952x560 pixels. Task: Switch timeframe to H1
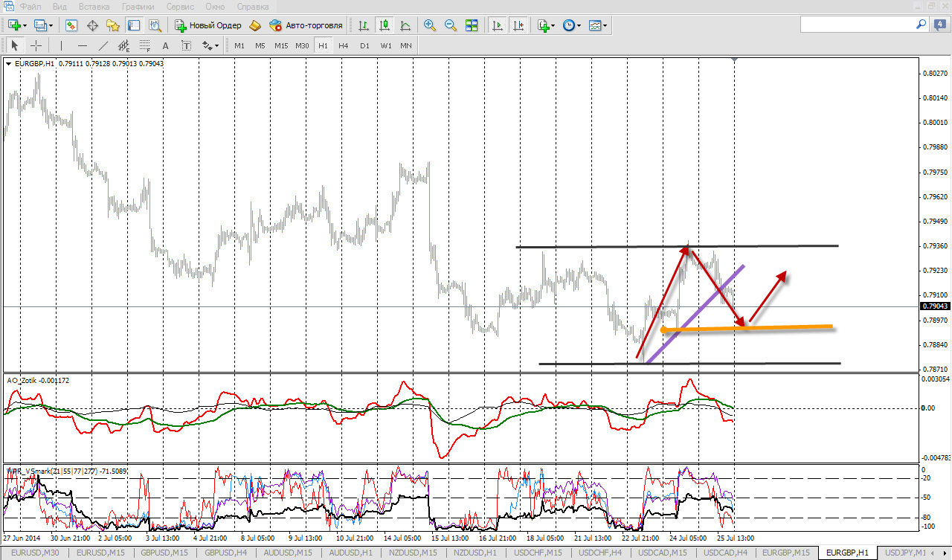click(x=323, y=45)
